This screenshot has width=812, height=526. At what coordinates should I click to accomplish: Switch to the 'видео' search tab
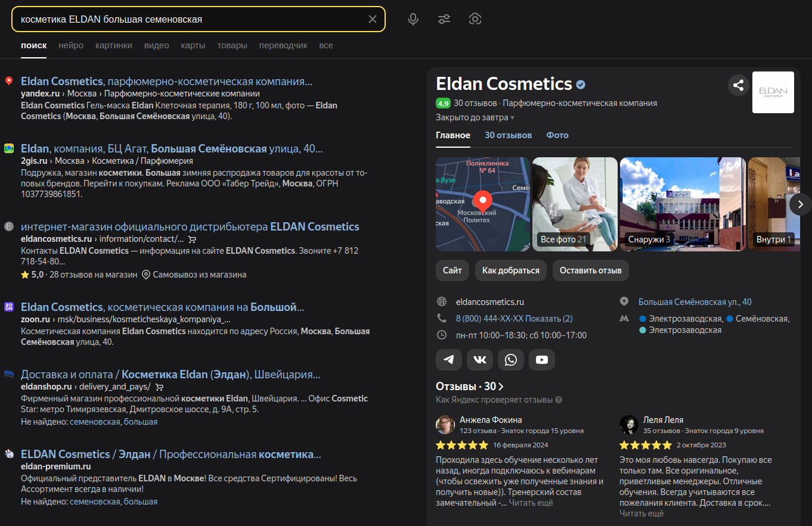pyautogui.click(x=157, y=45)
